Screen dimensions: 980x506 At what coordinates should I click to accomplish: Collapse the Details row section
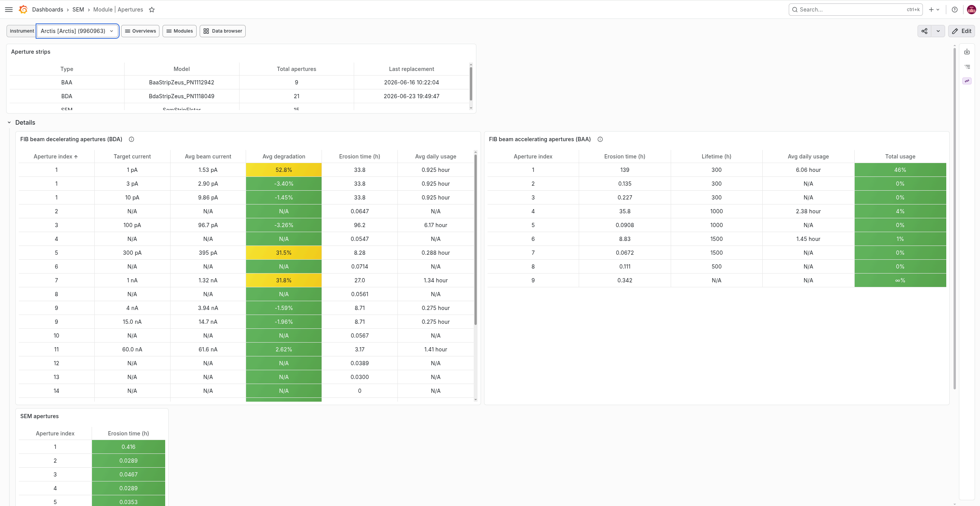[9, 123]
